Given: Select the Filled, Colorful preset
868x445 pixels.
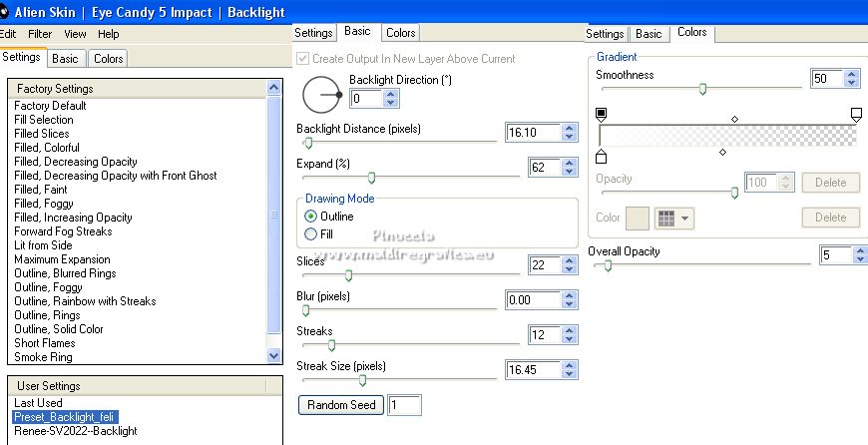Looking at the screenshot, I should (47, 148).
